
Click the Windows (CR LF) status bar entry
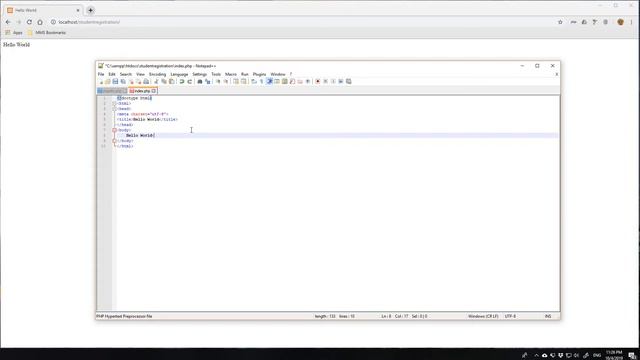483,316
